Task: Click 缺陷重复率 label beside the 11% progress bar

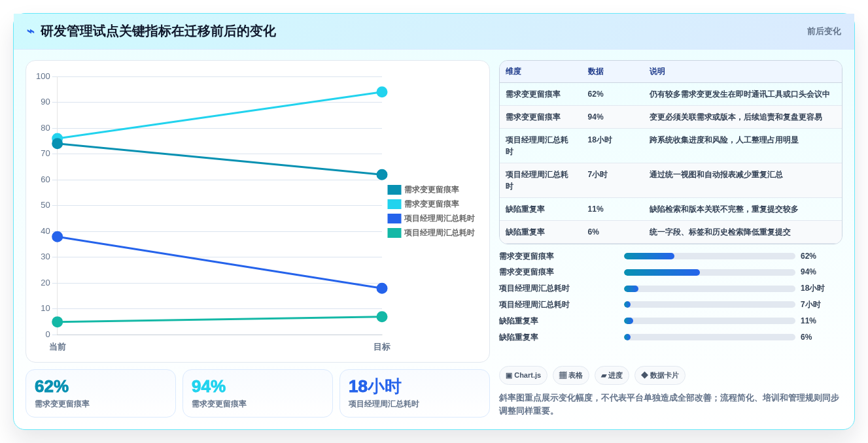Action: (x=519, y=321)
